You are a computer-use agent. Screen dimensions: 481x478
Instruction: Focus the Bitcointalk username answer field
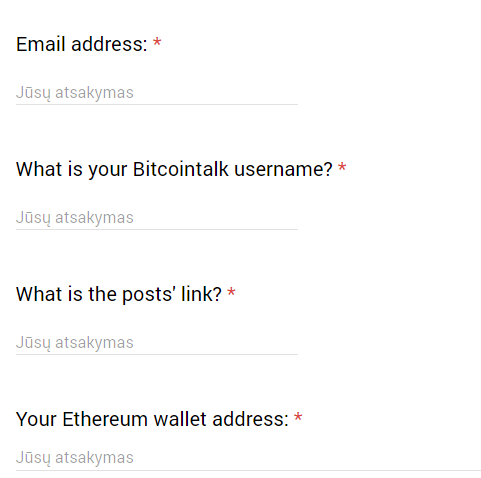pos(157,218)
